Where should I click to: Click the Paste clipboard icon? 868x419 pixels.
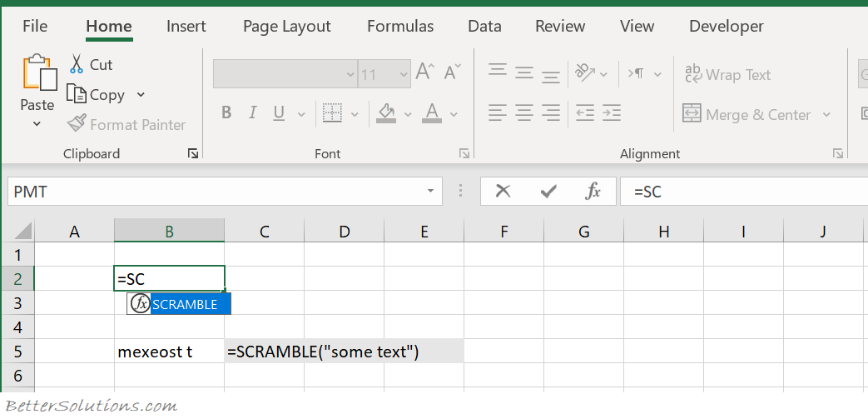pos(39,72)
